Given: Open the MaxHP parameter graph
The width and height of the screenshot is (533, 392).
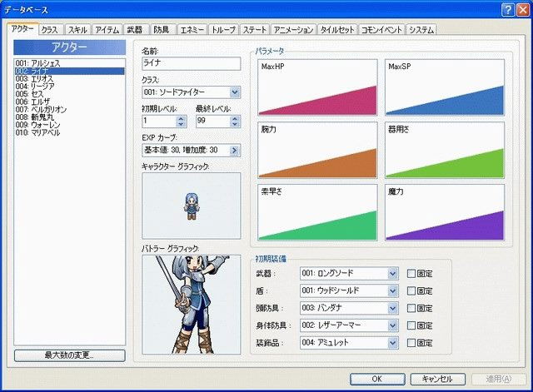Looking at the screenshot, I should point(316,87).
